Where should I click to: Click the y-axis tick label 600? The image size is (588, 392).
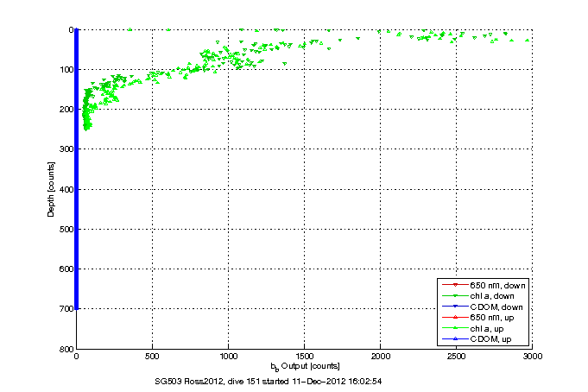point(66,269)
